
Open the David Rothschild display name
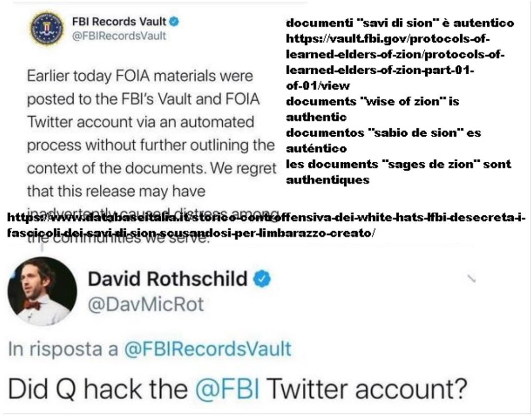pos(168,279)
